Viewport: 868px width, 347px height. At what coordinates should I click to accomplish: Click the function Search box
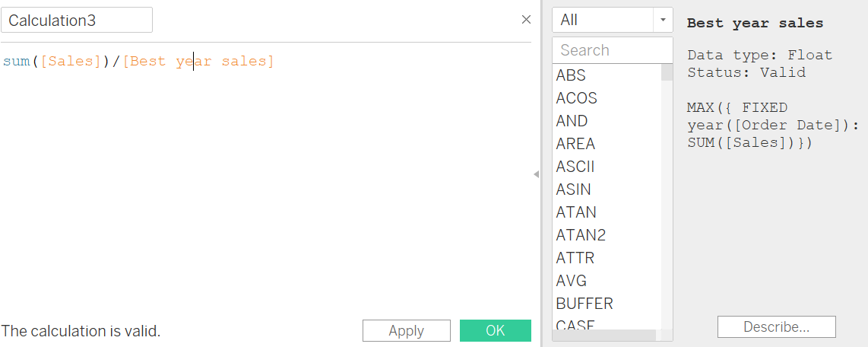(x=612, y=50)
